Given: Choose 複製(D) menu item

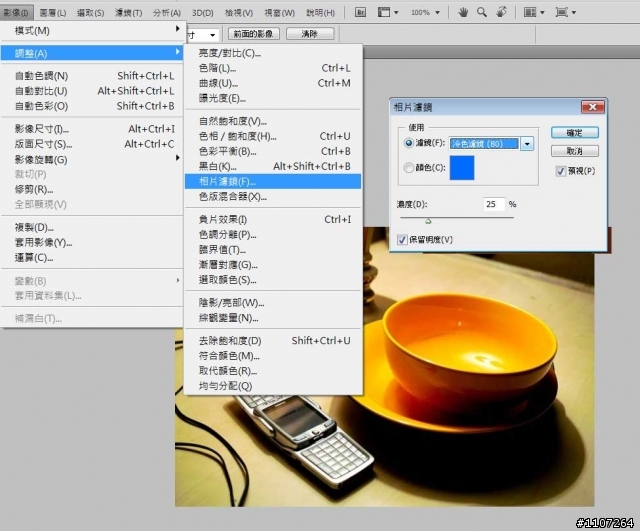Looking at the screenshot, I should coord(91,227).
